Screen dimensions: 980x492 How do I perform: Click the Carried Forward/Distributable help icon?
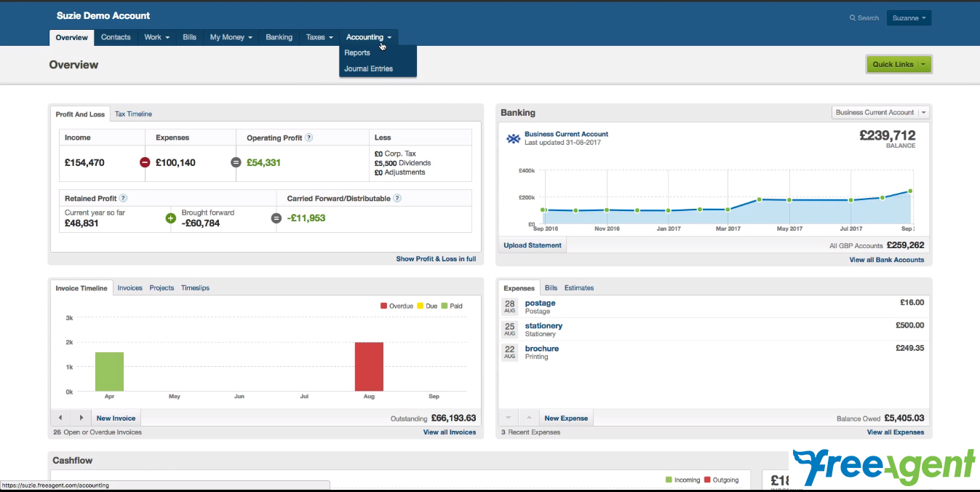click(397, 198)
